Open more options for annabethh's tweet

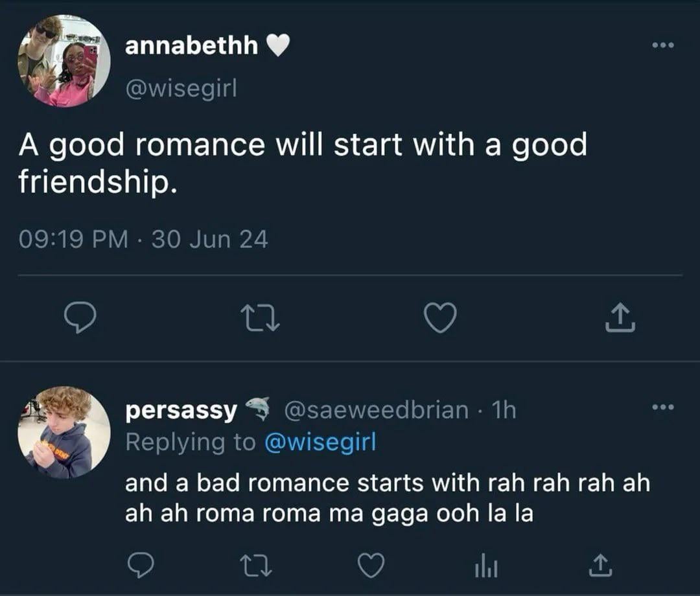(x=663, y=45)
